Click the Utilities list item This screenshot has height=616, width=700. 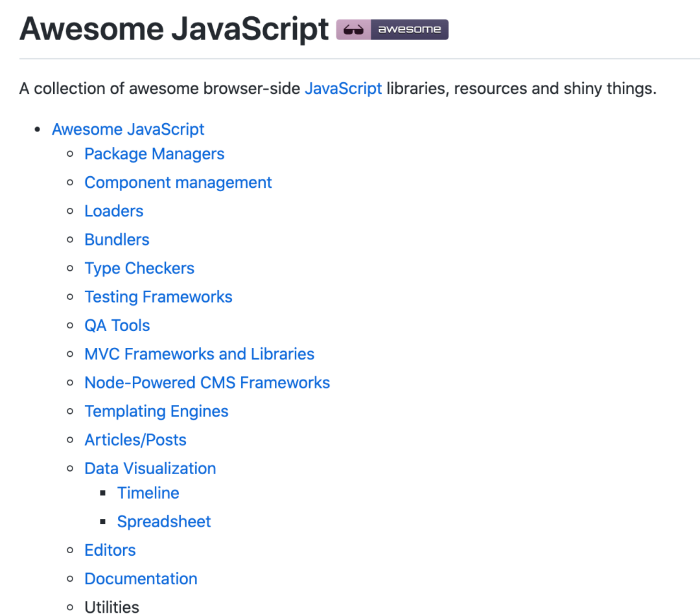[x=111, y=607]
